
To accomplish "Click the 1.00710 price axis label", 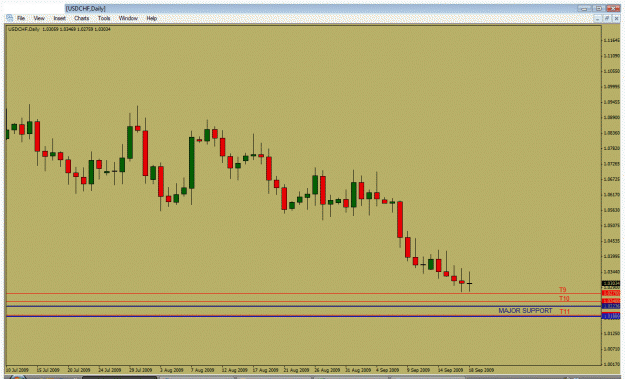I will [x=612, y=349].
